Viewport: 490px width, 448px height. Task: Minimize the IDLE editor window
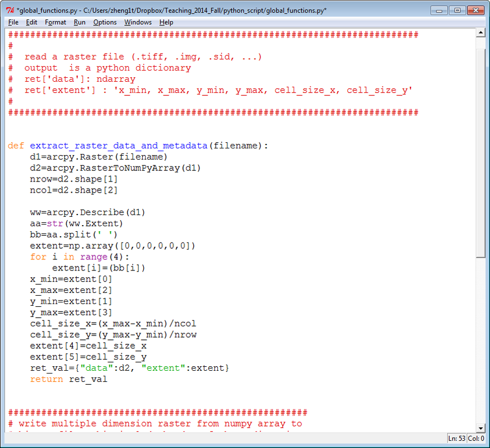click(439, 10)
